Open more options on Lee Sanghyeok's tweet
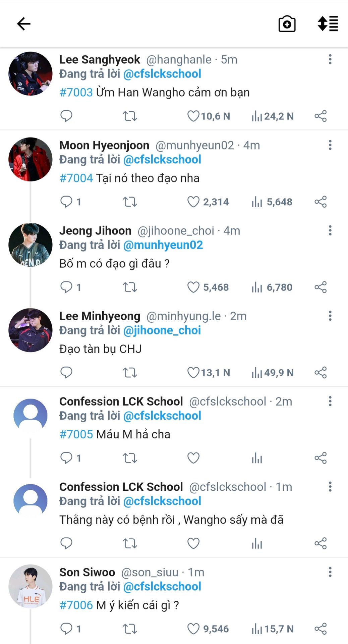This screenshot has width=348, height=644. pyautogui.click(x=330, y=59)
